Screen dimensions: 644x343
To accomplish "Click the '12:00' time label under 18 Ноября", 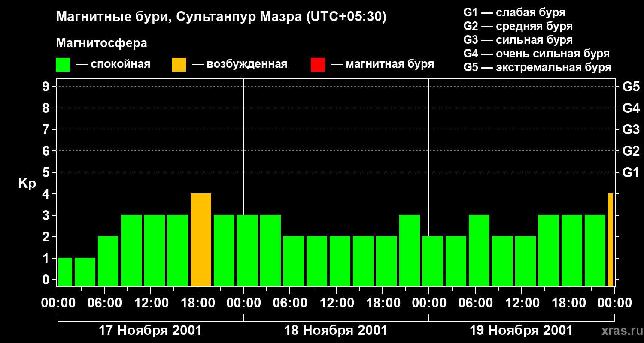I will point(336,303).
